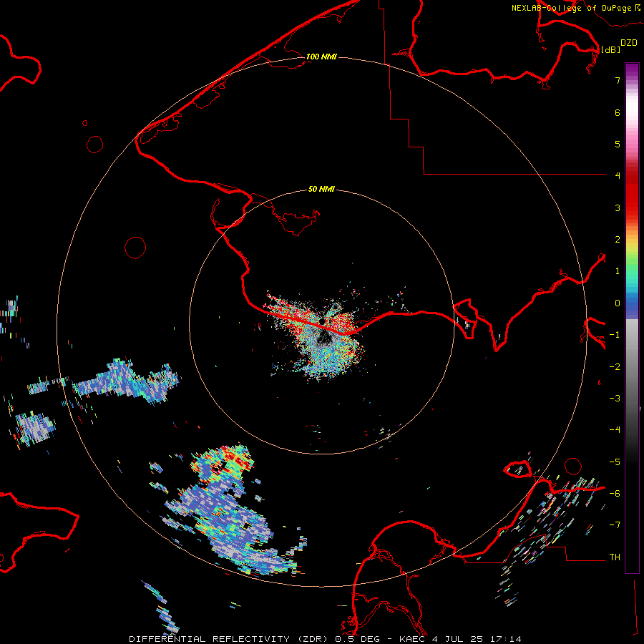The height and width of the screenshot is (644, 644).
Task: Click the [dB] units label
Action: click(x=610, y=49)
